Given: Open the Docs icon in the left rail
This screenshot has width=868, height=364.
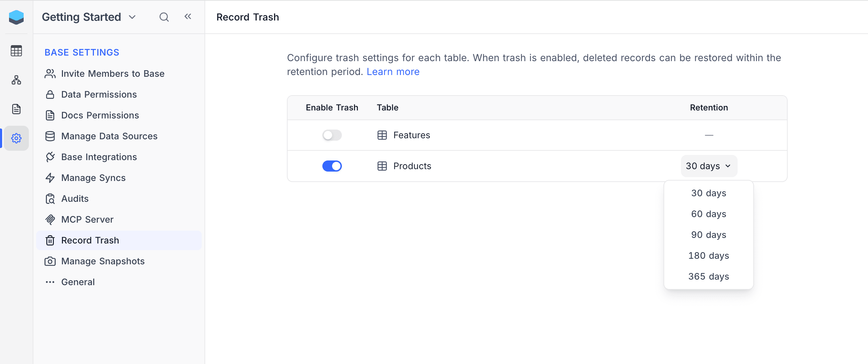Looking at the screenshot, I should pyautogui.click(x=16, y=109).
